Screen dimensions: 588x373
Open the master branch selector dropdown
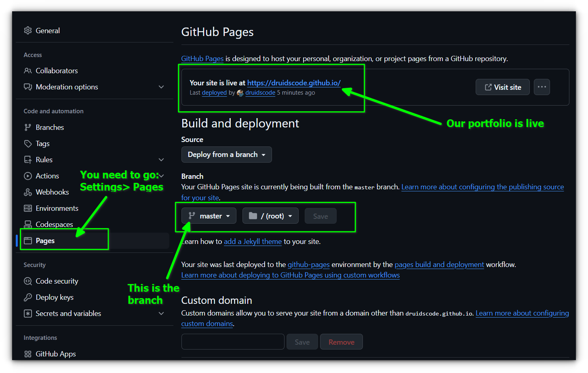tap(209, 216)
